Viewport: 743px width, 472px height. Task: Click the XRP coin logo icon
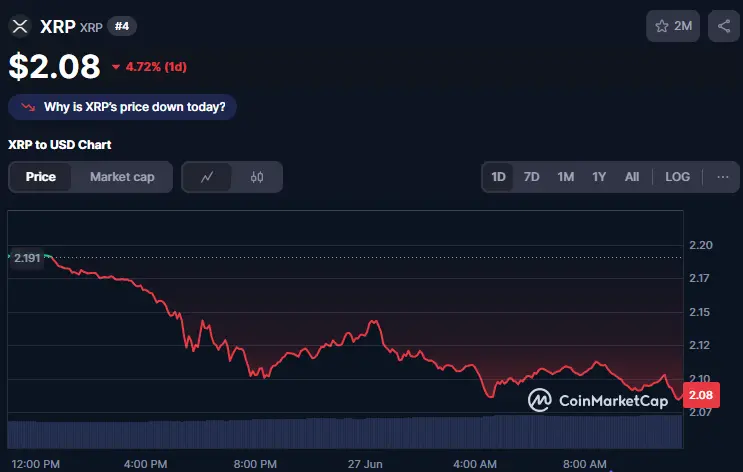point(20,26)
